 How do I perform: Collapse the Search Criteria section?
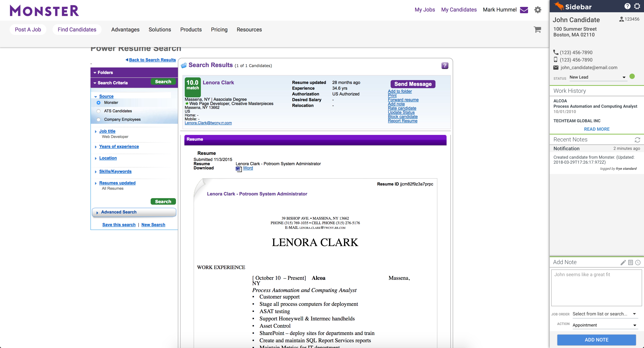point(95,83)
